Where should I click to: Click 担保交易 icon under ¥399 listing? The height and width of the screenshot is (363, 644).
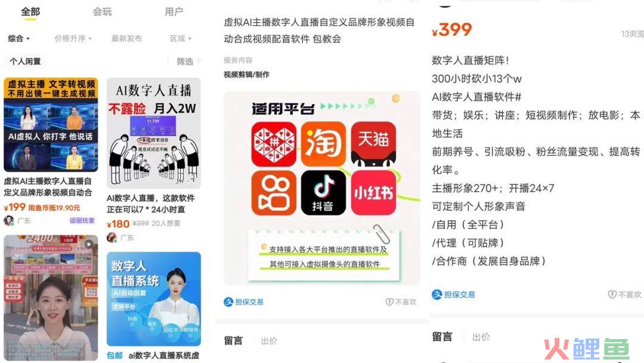point(436,294)
